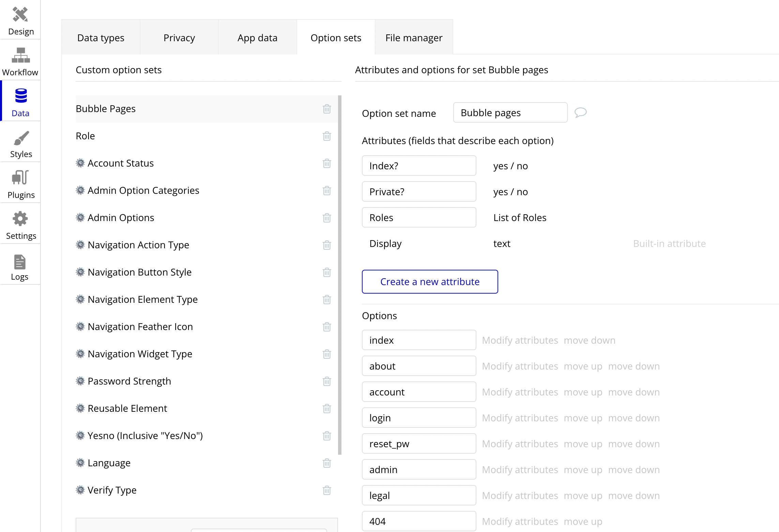Select Navigation Feather Icon option set

click(140, 327)
